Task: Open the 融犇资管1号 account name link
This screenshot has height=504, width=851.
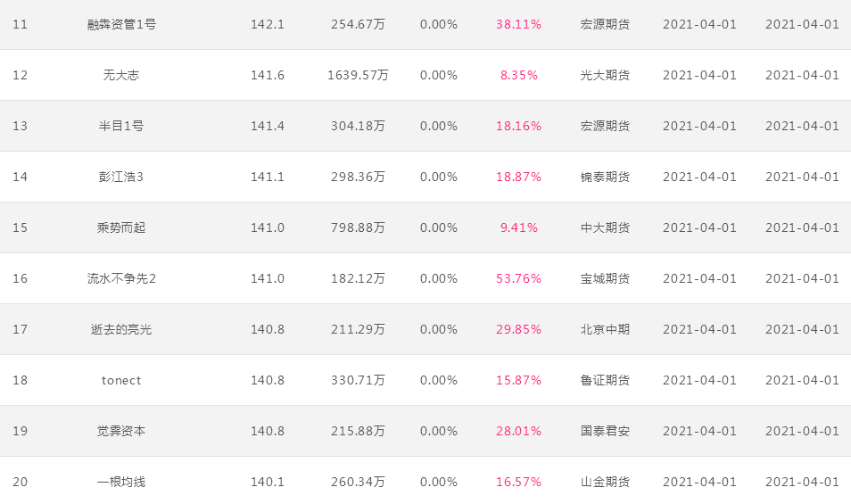Action: click(x=121, y=24)
